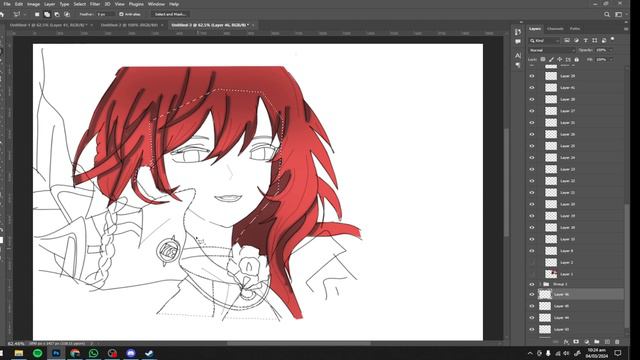640x360 pixels.
Task: Click the Feather value field
Action: [104, 14]
